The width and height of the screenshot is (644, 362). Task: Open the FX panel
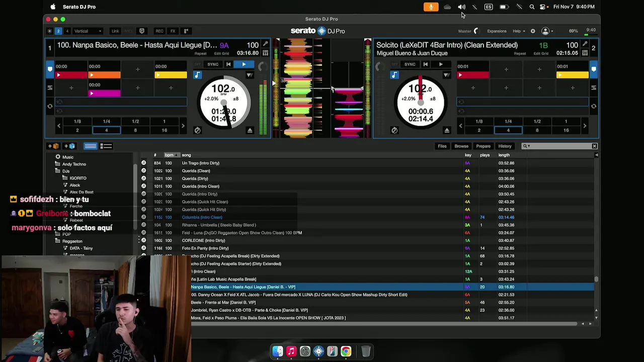click(173, 31)
